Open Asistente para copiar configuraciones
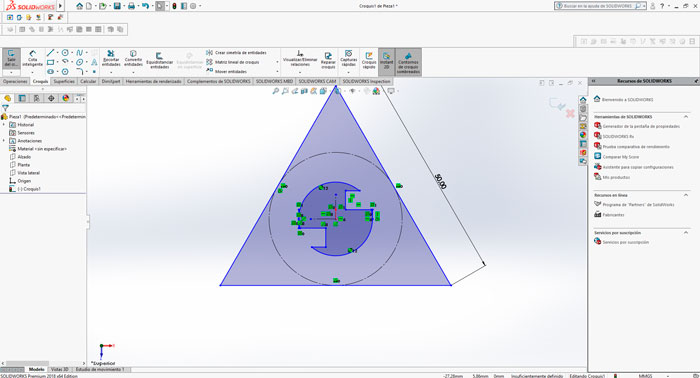This screenshot has width=700, height=378. pyautogui.click(x=633, y=167)
